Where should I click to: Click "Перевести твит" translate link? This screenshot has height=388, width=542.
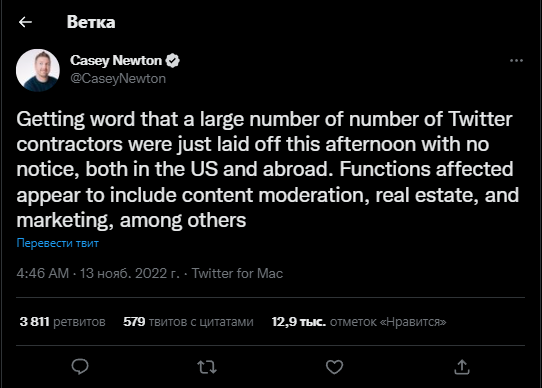click(x=58, y=243)
